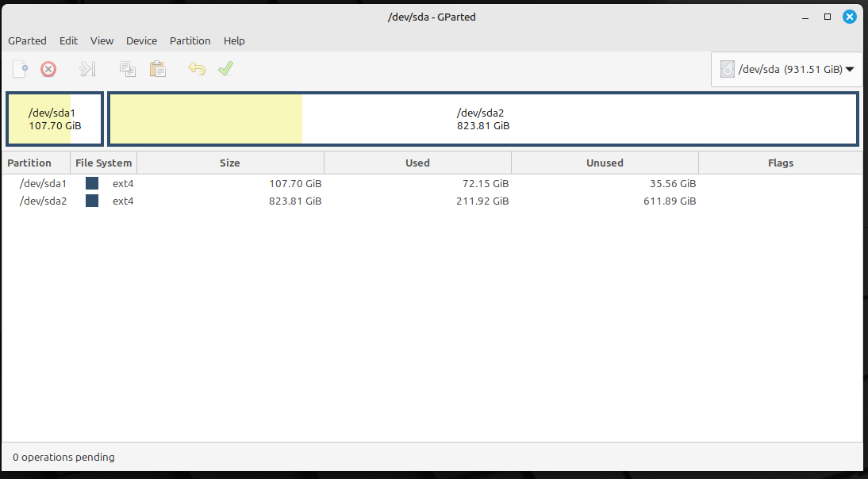The height and width of the screenshot is (479, 868).
Task: Click the Undo last operation icon
Action: [x=197, y=69]
